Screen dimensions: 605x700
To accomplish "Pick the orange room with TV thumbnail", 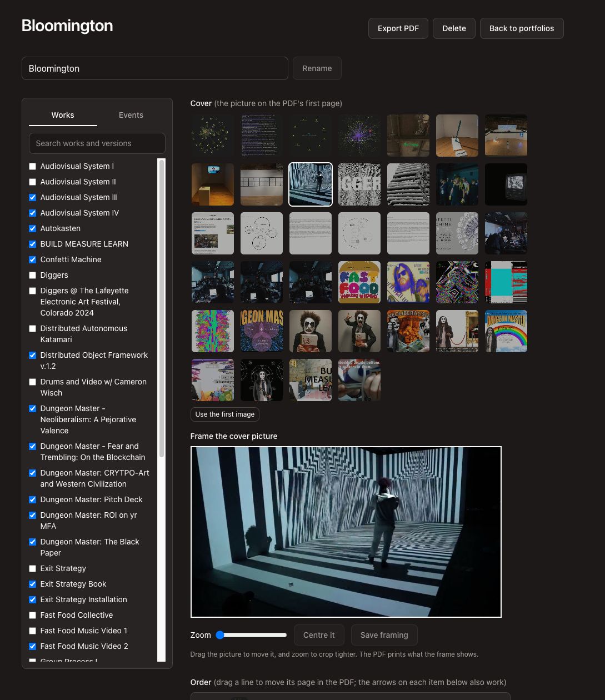I will click(x=213, y=184).
